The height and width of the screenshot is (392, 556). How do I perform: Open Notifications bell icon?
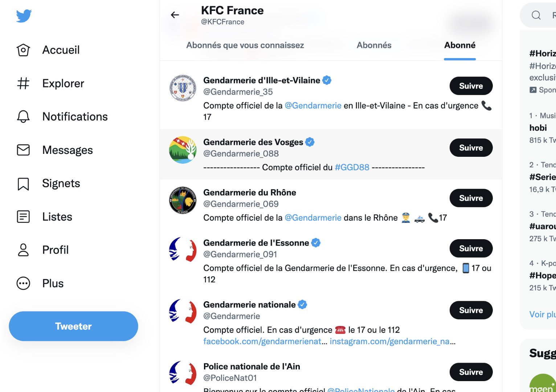pyautogui.click(x=23, y=117)
